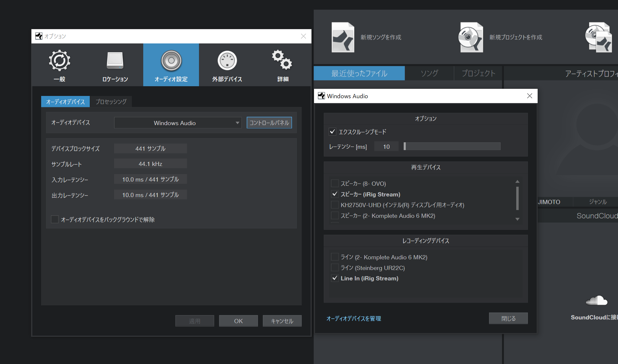This screenshot has height=364, width=618.
Task: Click the キャンセル button
Action: pos(282,321)
